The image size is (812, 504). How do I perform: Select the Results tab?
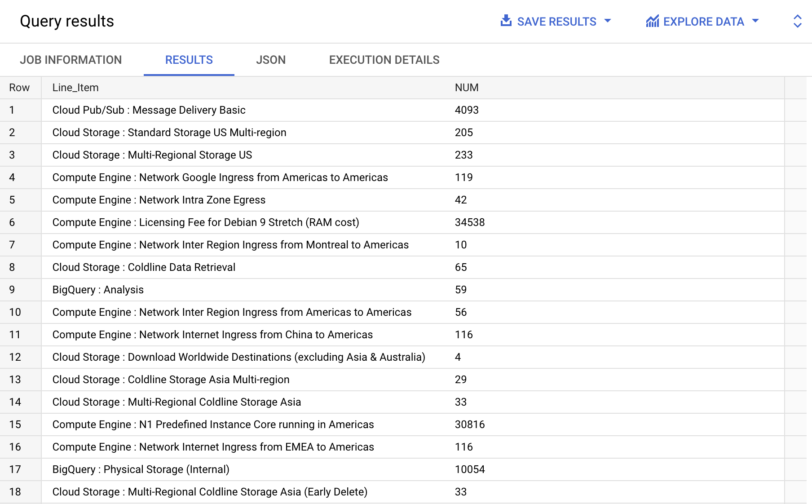coord(189,60)
